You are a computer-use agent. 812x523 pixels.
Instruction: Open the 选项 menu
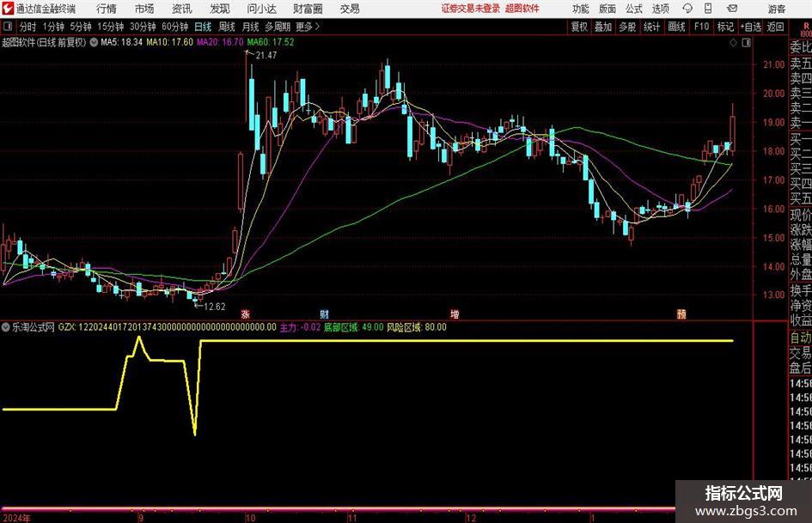[x=660, y=9]
